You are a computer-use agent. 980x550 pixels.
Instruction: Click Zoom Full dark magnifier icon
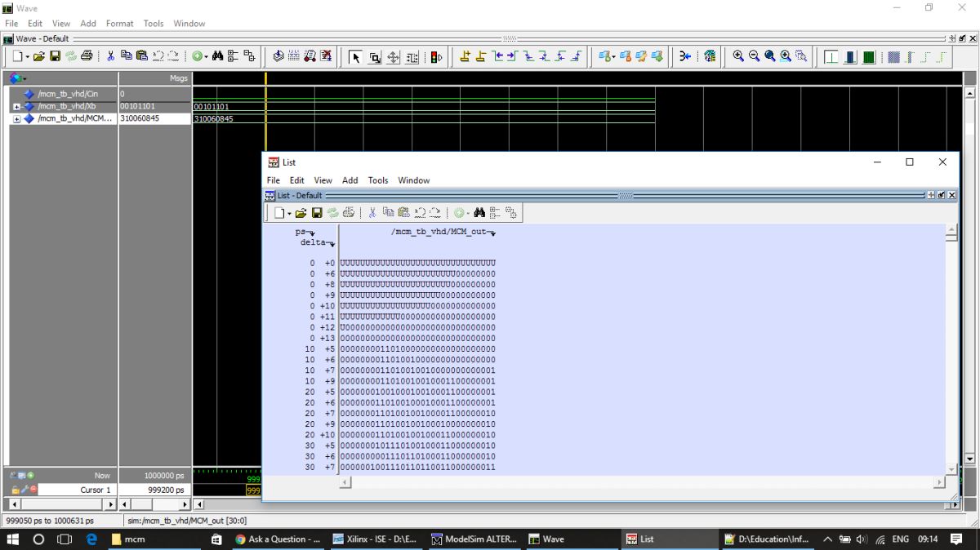click(x=769, y=56)
